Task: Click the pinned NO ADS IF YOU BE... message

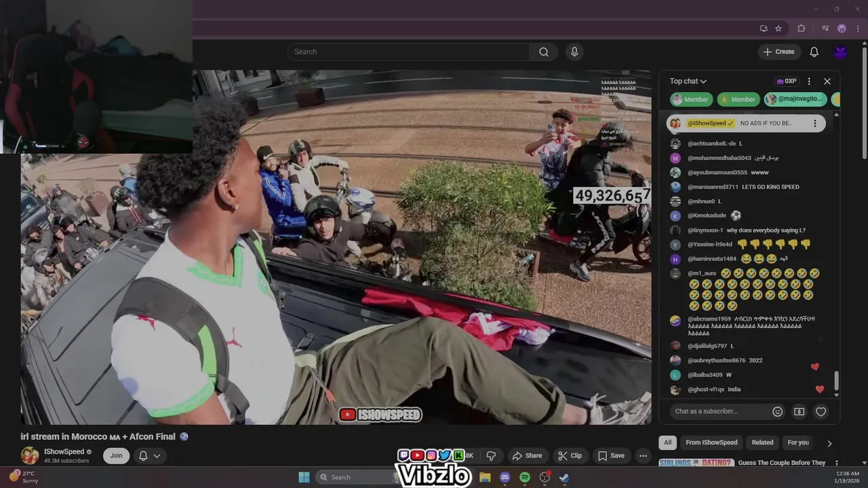Action: [x=746, y=123]
